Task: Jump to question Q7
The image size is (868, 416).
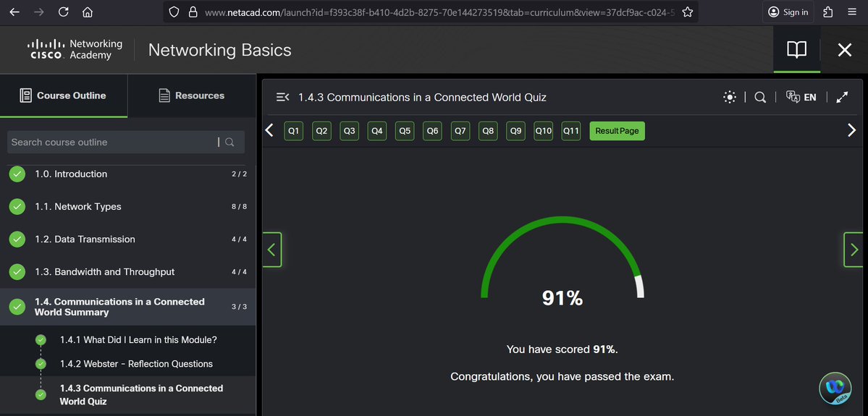Action: [x=460, y=131]
